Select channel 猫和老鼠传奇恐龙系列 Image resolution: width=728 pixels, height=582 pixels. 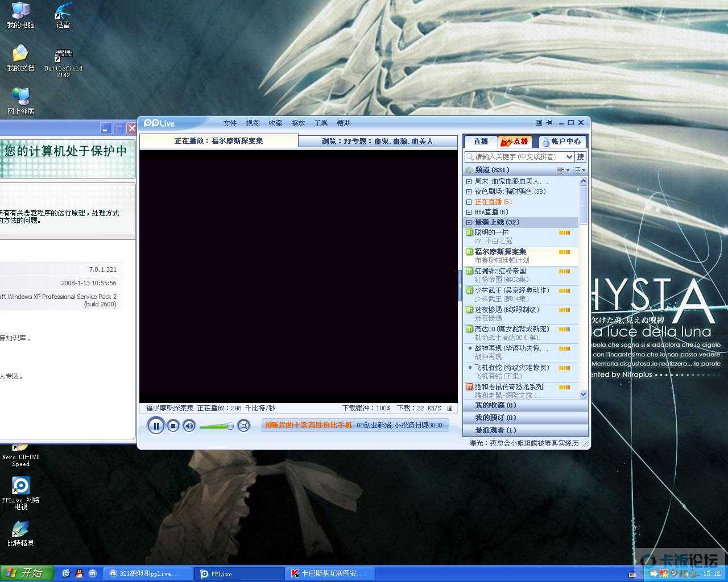point(522,390)
